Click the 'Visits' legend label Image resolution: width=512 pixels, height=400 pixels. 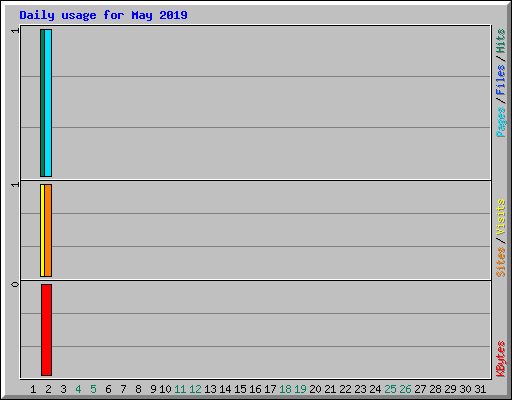click(x=501, y=217)
